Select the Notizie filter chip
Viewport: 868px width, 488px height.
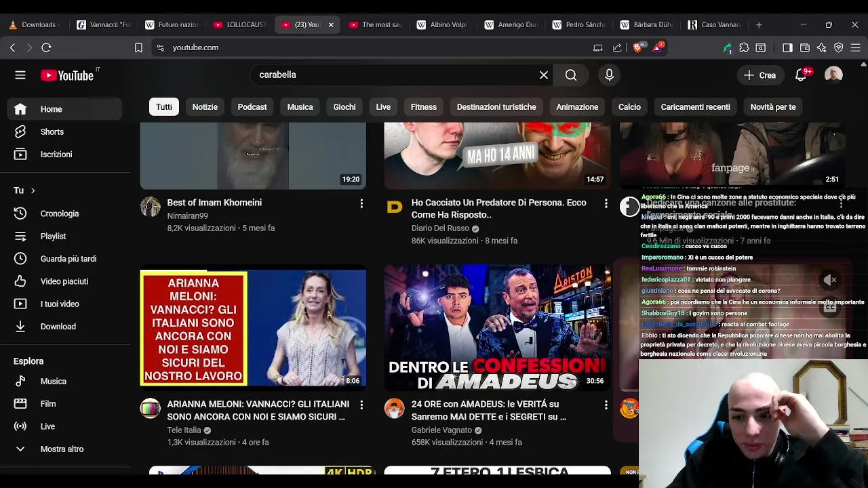[x=205, y=107]
